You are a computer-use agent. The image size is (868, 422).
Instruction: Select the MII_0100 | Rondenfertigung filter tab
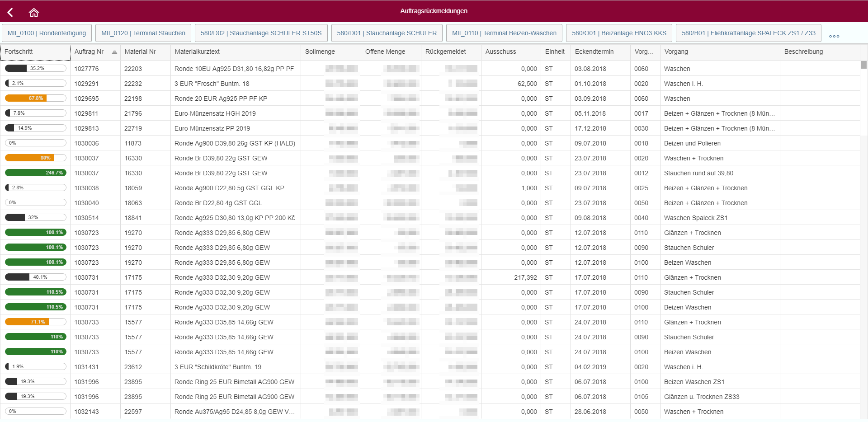(x=47, y=33)
